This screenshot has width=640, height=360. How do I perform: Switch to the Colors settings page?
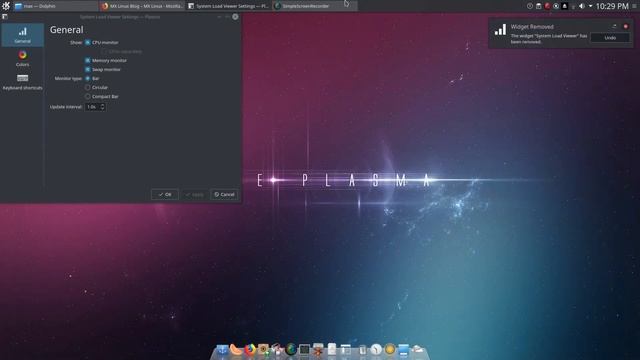coord(22,58)
